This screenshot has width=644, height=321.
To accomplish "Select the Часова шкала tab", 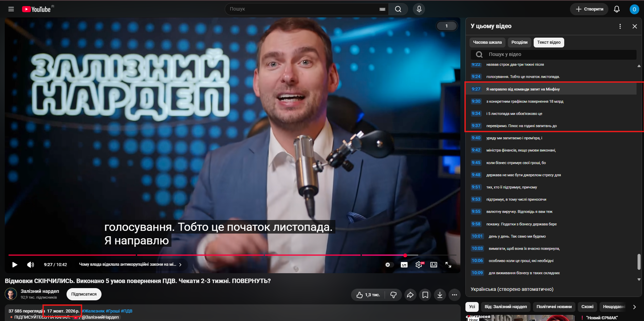I will pos(487,42).
